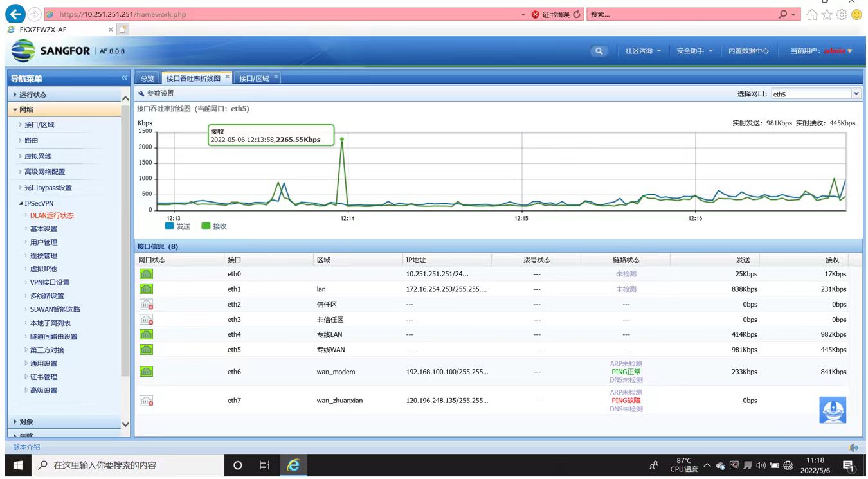The width and height of the screenshot is (868, 479).
Task: Open the 社区咨询 dropdown menu
Action: point(642,51)
